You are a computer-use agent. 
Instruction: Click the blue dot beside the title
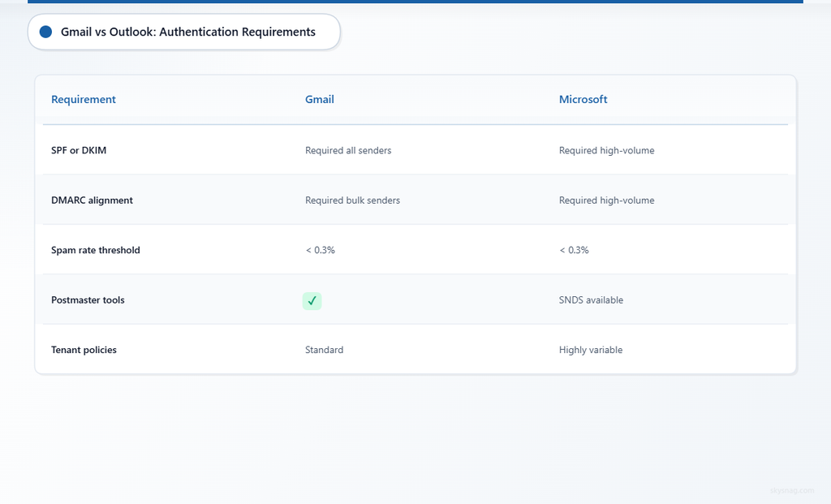(x=45, y=32)
